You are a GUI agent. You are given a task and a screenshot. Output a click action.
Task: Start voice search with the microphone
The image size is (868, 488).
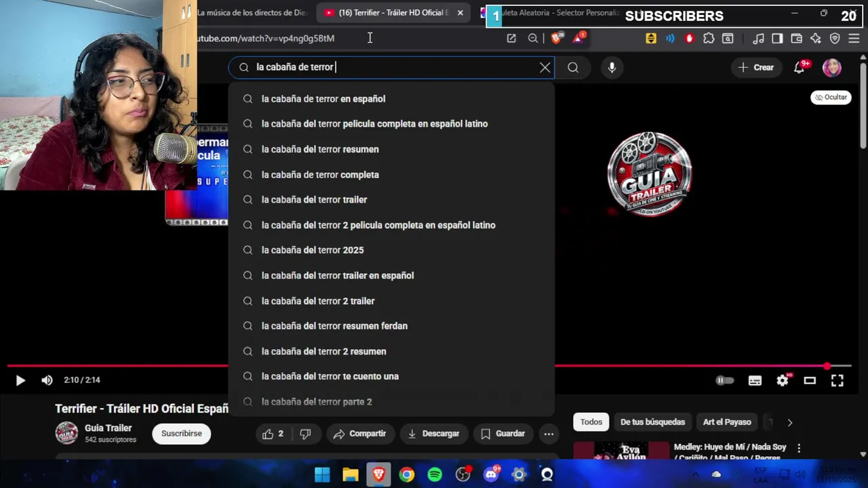point(612,67)
